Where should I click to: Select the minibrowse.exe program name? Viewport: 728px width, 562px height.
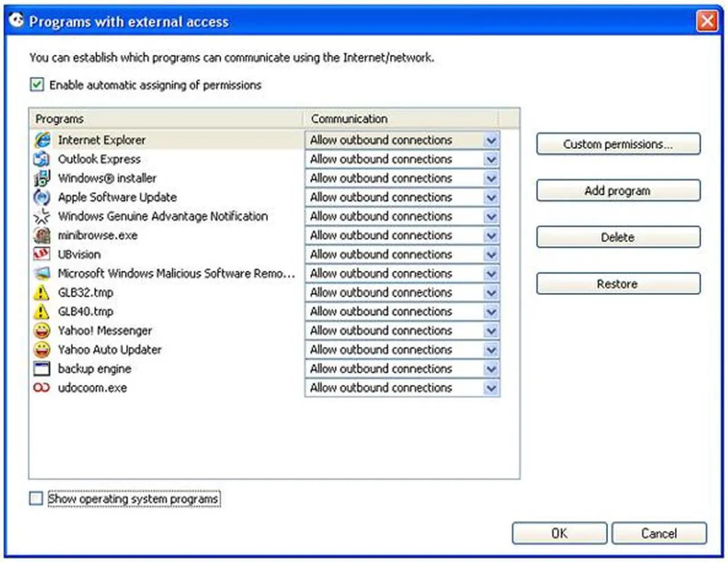98,235
